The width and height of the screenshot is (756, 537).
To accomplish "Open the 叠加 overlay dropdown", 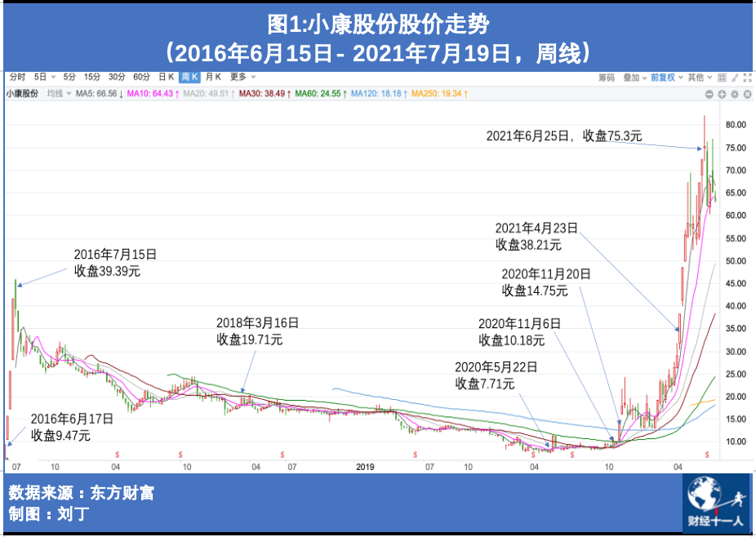I will (635, 78).
